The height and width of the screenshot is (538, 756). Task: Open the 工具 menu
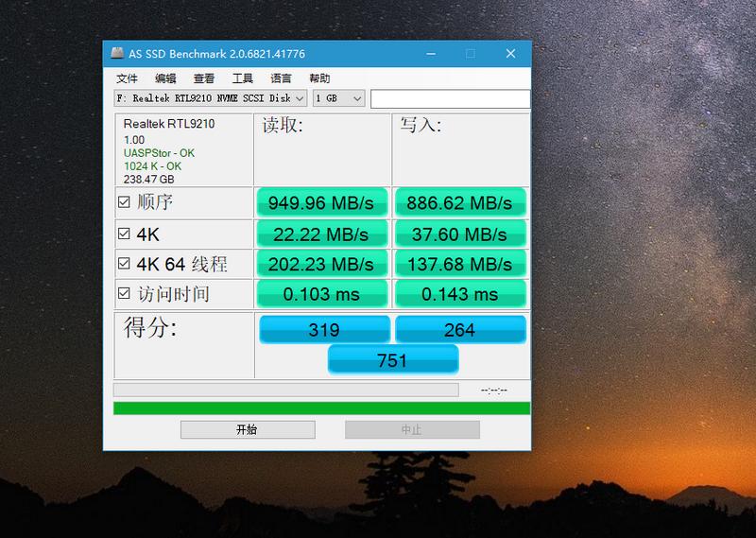coord(243,78)
